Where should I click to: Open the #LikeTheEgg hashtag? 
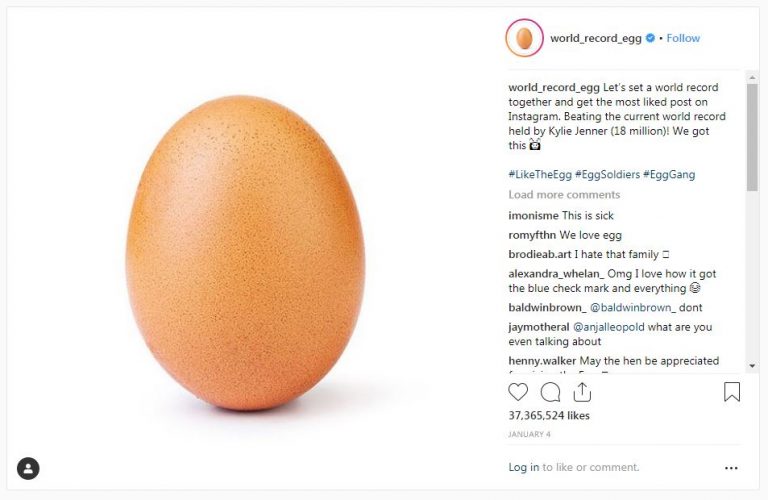coord(539,174)
